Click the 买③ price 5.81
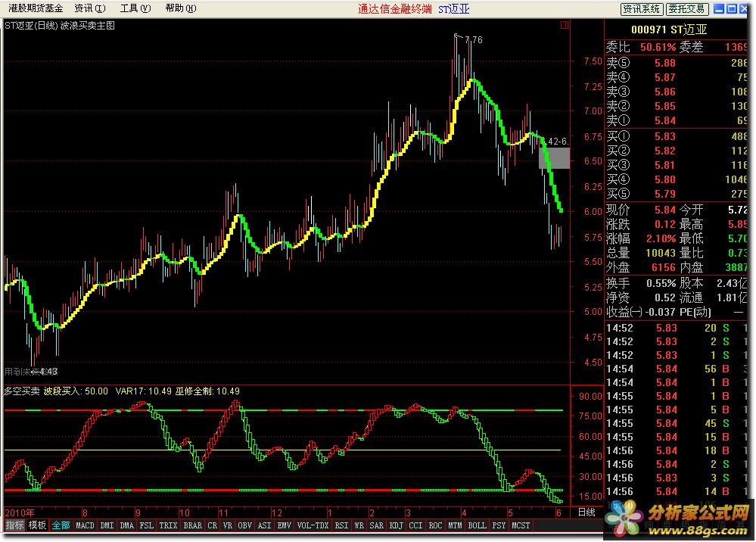Screen dimensions: 756x542 click(x=665, y=165)
